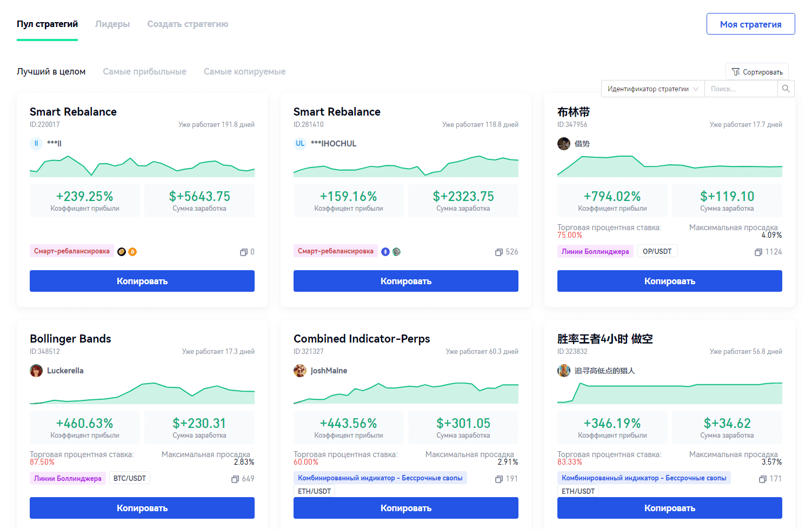
Task: Click the Smart Rebalance ID:220017 profit chart
Action: [x=142, y=166]
